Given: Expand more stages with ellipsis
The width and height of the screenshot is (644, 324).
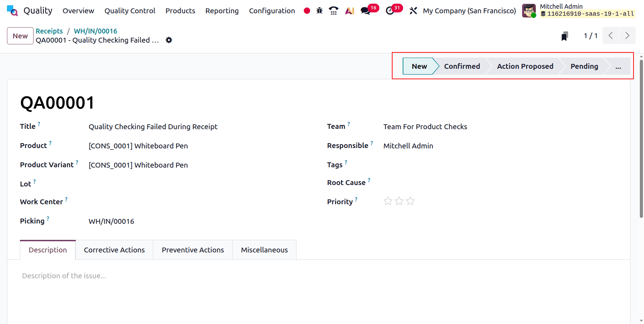Looking at the screenshot, I should (618, 66).
